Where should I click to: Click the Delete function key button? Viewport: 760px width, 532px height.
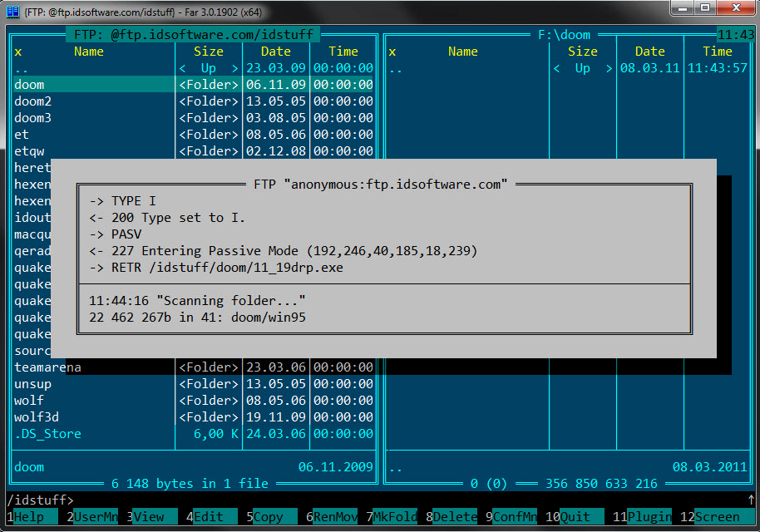[455, 516]
